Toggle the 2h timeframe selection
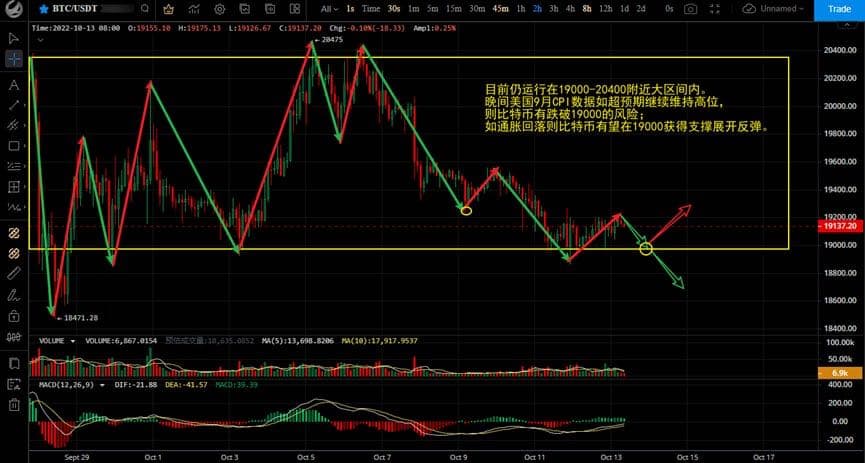The width and height of the screenshot is (865, 463). 537,9
